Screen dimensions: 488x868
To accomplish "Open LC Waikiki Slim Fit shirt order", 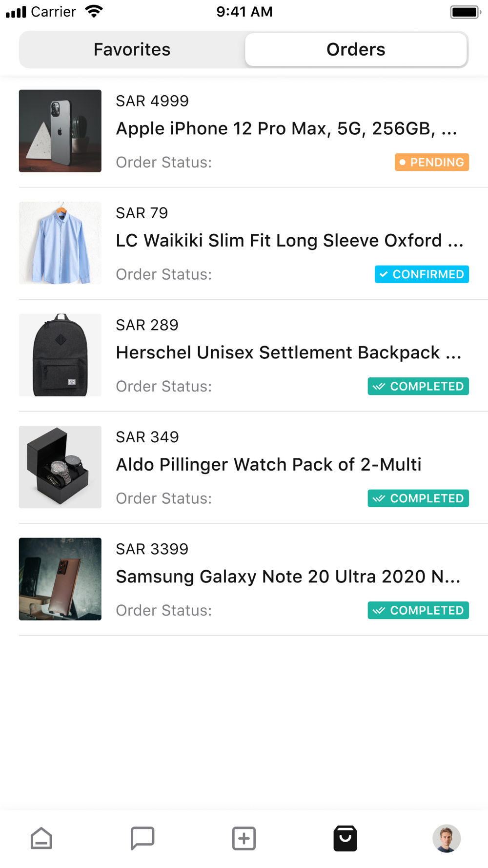I will 289,240.
